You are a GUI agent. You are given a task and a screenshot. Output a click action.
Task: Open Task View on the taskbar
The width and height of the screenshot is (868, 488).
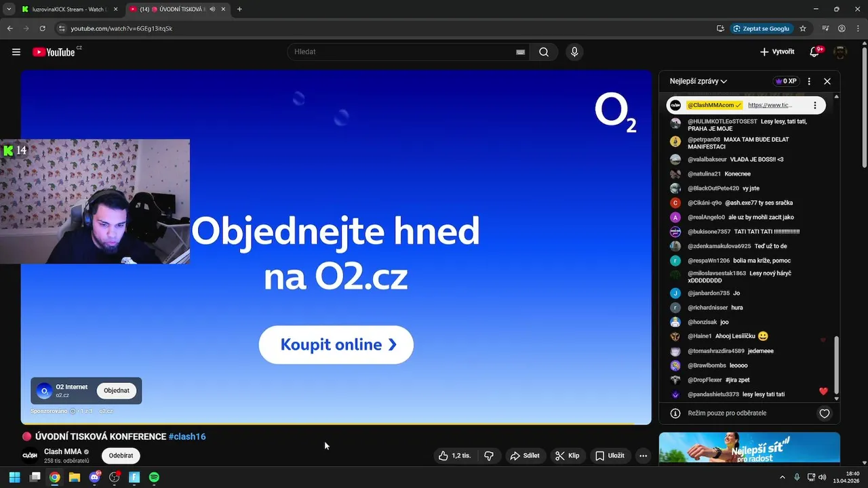click(x=35, y=477)
